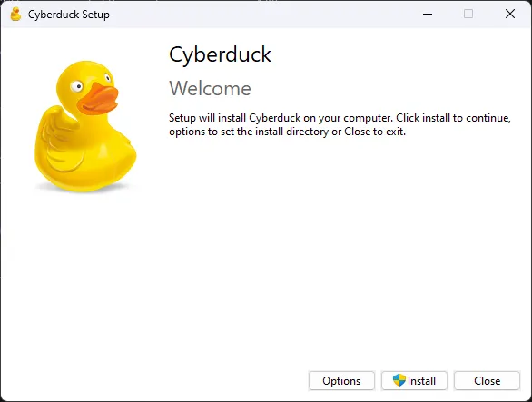Click the Install button

coord(414,380)
